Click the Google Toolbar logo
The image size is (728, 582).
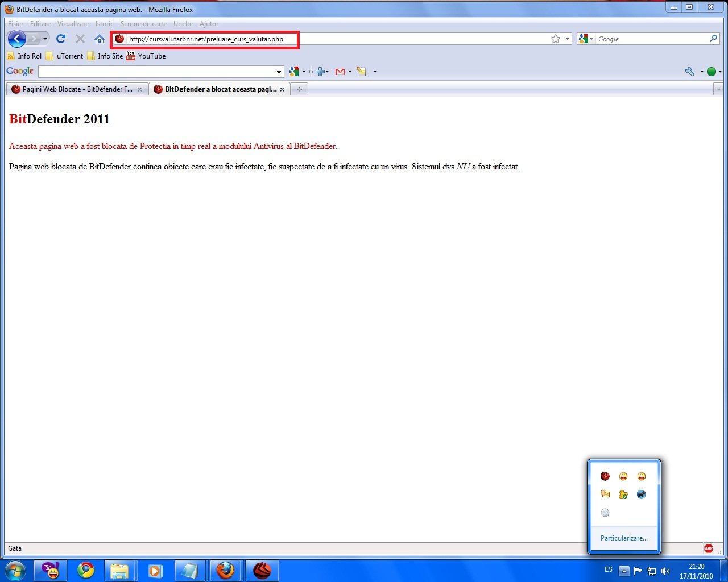click(x=20, y=71)
